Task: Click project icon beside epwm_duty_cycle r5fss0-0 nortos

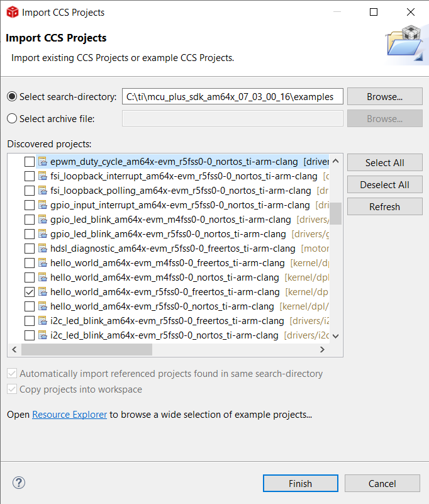Action: point(43,162)
